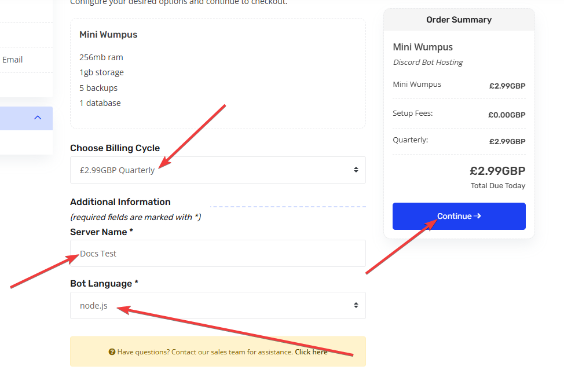Click the Setup Fees row in the order summary
Image resolution: width=564 pixels, height=392 pixels.
click(459, 114)
